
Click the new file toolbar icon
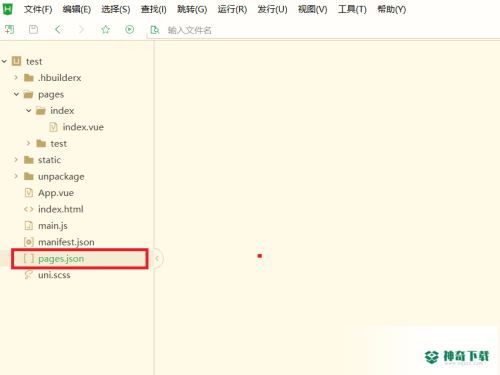coord(9,30)
